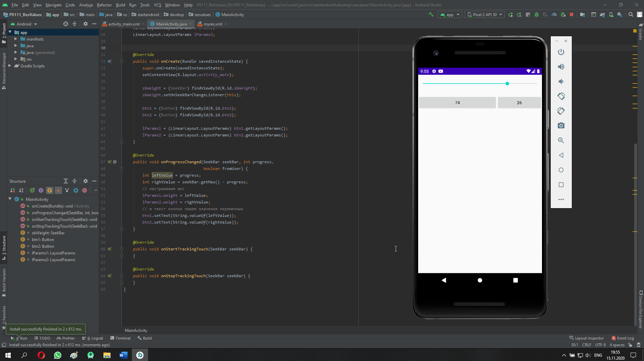Screen dimensions: 644x361
Task: Toggle Show Fields filter in Structure panel
Action: [x=50, y=190]
